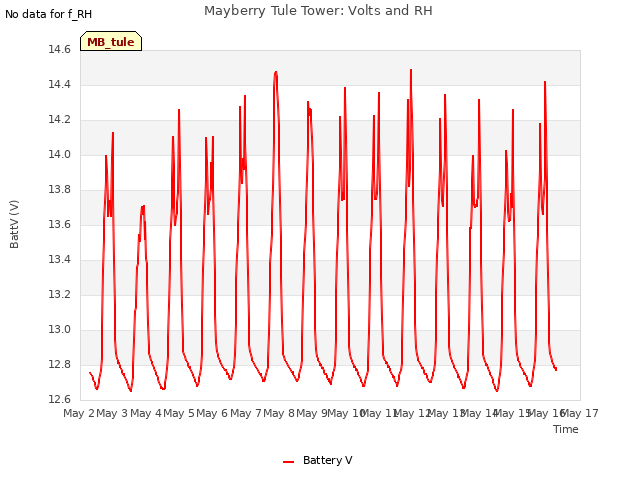Screen dimensions: 640x480
Task: Click the 14.6 y-axis tick value
Action: (x=59, y=50)
